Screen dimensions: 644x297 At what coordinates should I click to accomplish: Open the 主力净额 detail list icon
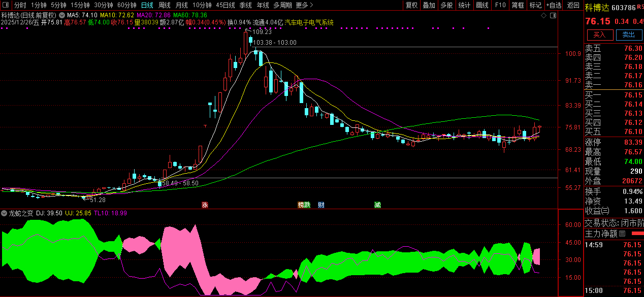pyautogui.click(x=622, y=234)
